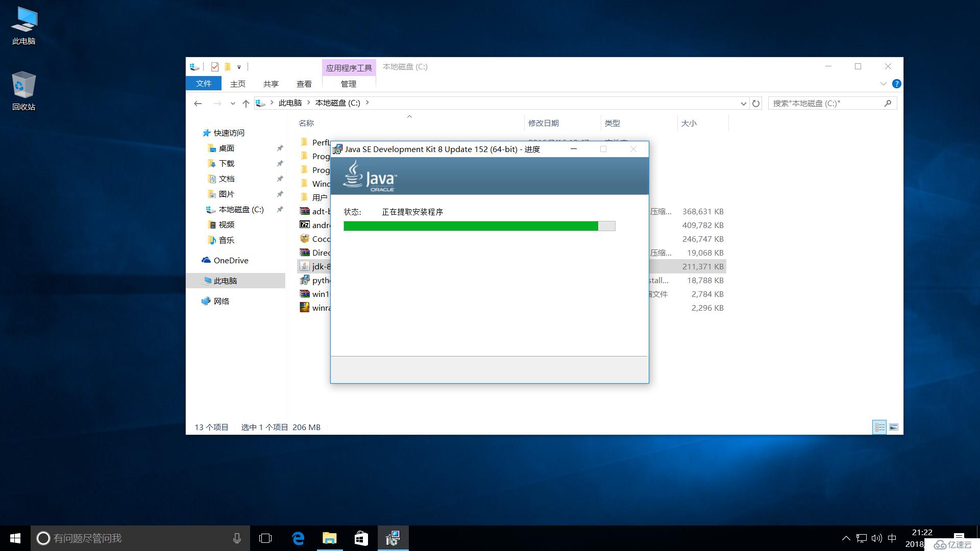The height and width of the screenshot is (551, 980).
Task: Click address bar navigation back arrow
Action: (198, 103)
